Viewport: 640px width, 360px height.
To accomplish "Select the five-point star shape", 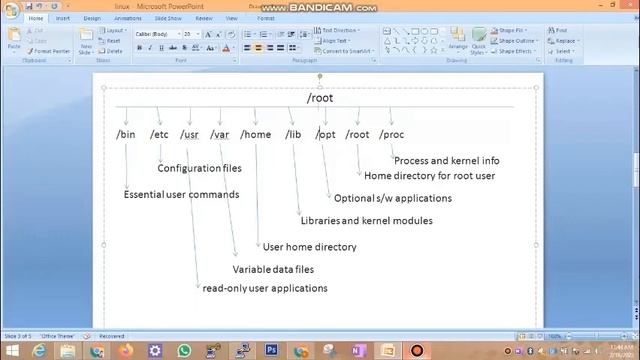I will tap(434, 50).
